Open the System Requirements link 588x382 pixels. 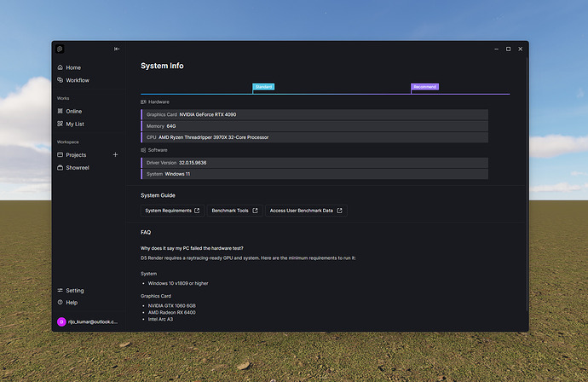coord(172,211)
